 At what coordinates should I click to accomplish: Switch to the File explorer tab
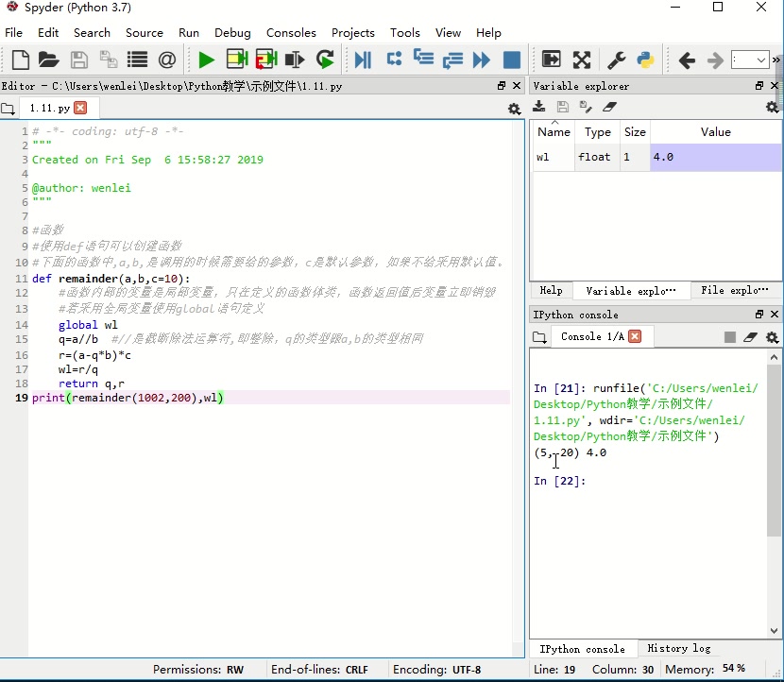tap(734, 291)
